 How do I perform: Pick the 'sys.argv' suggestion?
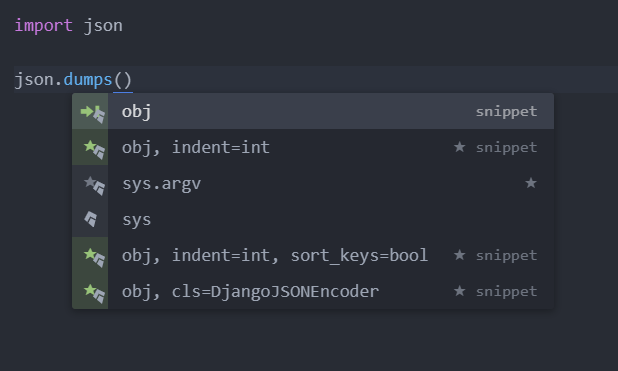tap(313, 183)
